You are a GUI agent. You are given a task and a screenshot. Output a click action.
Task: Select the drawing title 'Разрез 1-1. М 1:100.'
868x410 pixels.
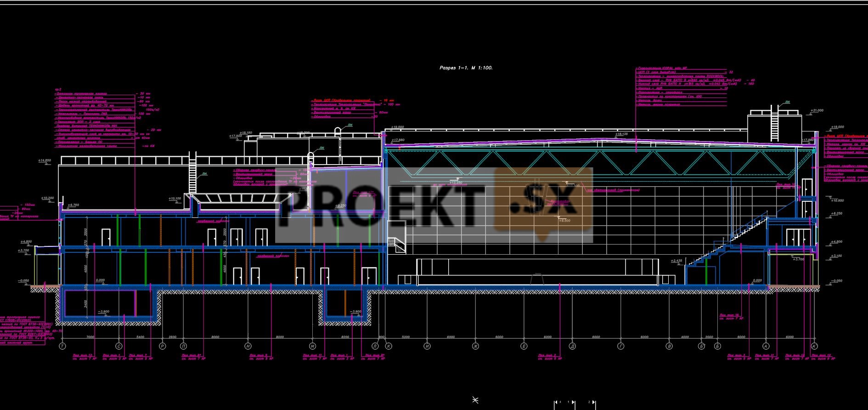[466, 68]
